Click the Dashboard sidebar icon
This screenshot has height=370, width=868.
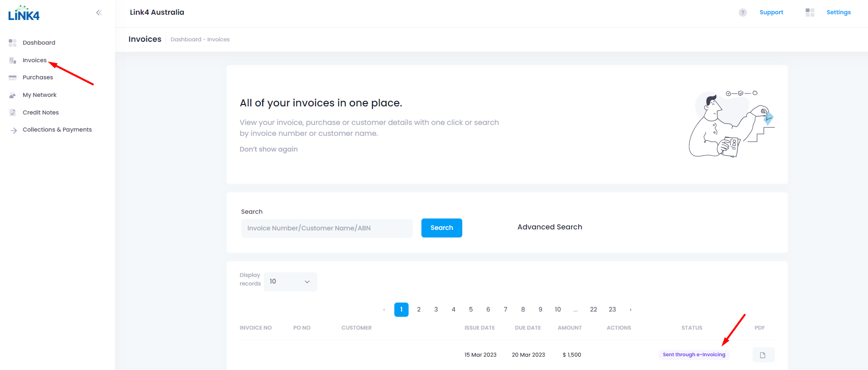13,43
